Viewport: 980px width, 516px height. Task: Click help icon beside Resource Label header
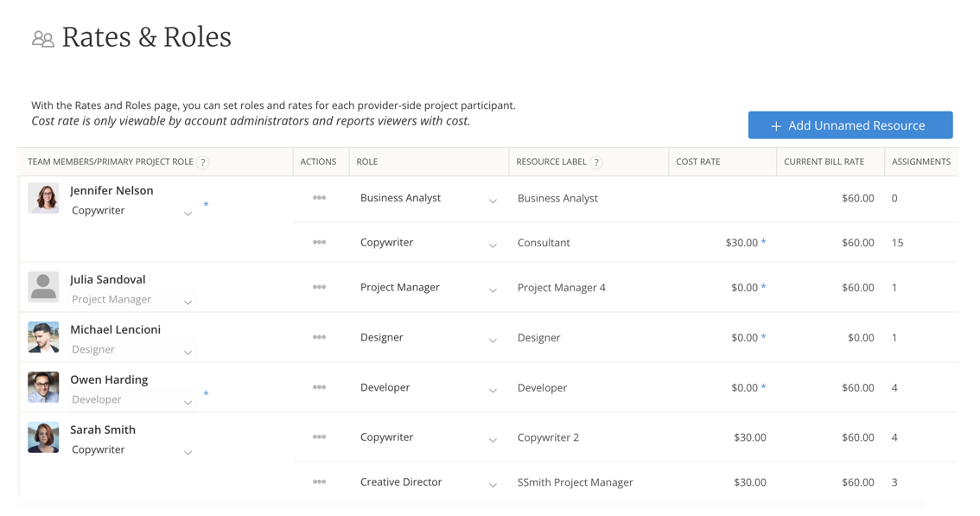(596, 162)
